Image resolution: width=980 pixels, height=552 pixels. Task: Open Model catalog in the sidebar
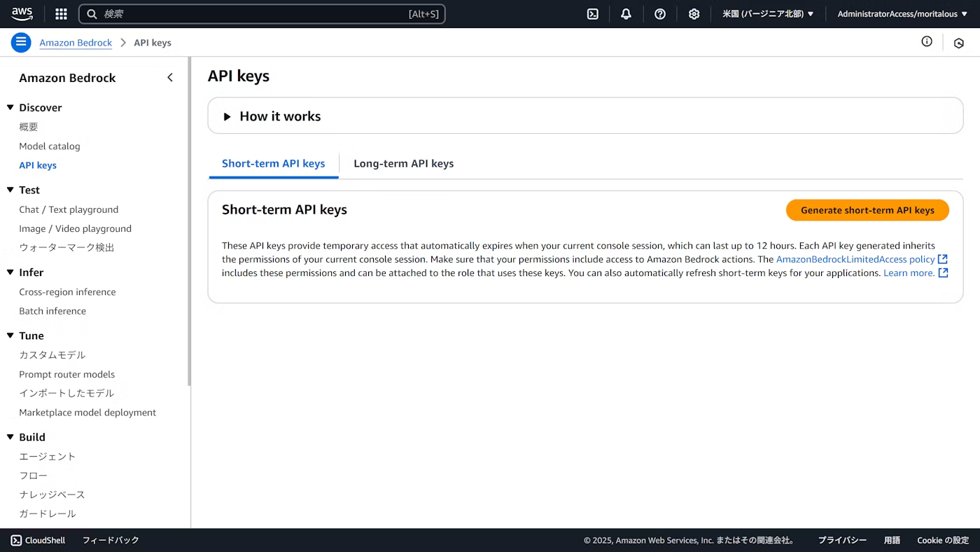(50, 146)
